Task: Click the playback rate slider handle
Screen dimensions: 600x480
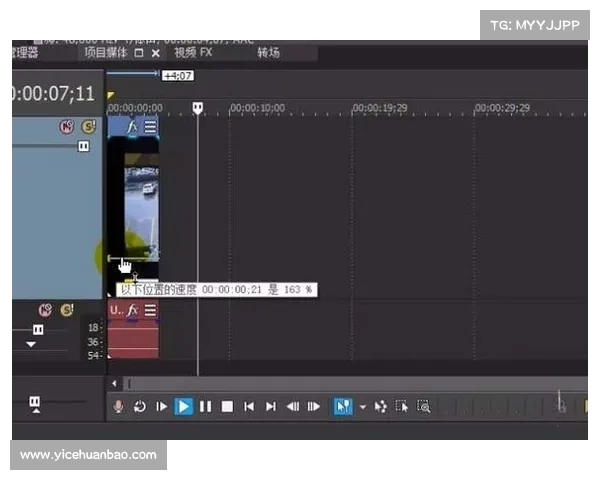Action: coord(35,404)
